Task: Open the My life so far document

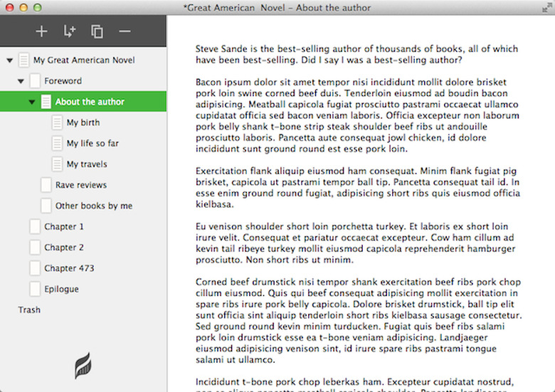Action: pos(92,144)
